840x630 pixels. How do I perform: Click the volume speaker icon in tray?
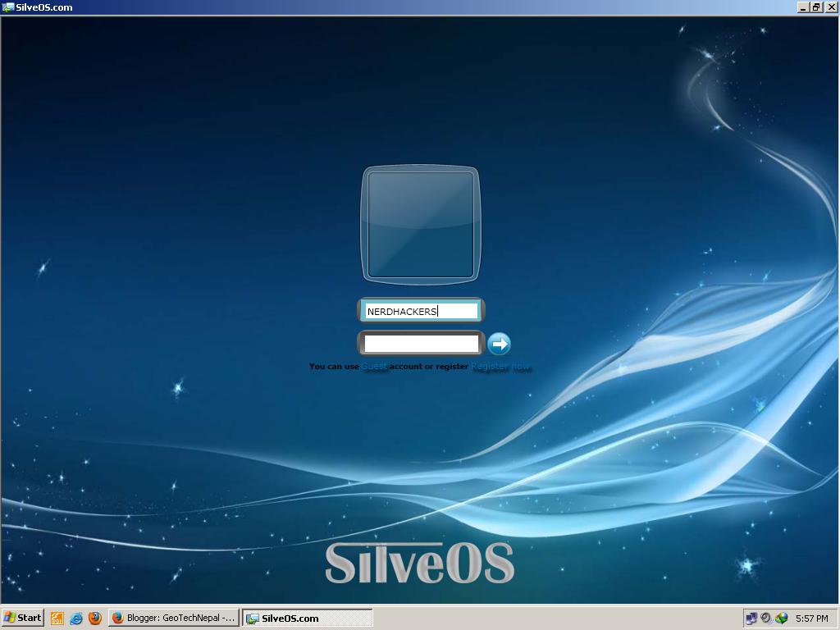point(766,618)
